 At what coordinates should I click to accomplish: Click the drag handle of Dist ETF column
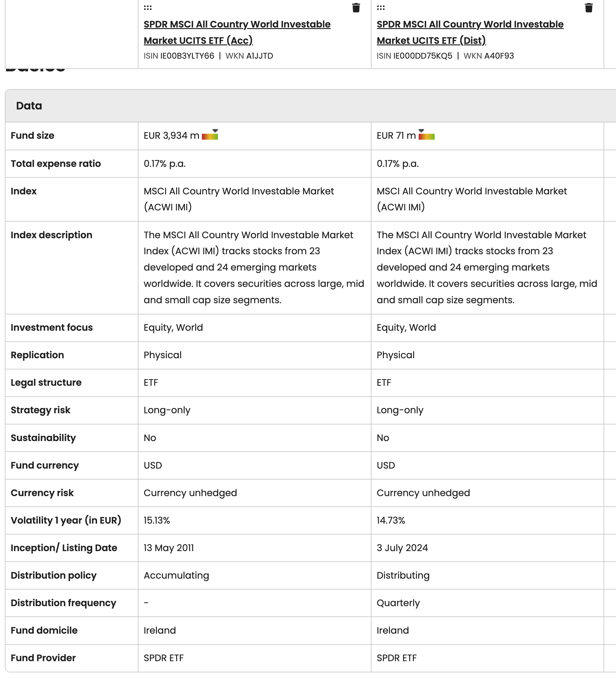point(381,8)
